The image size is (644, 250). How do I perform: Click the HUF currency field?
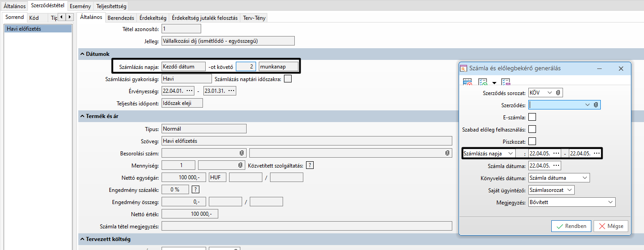point(218,177)
